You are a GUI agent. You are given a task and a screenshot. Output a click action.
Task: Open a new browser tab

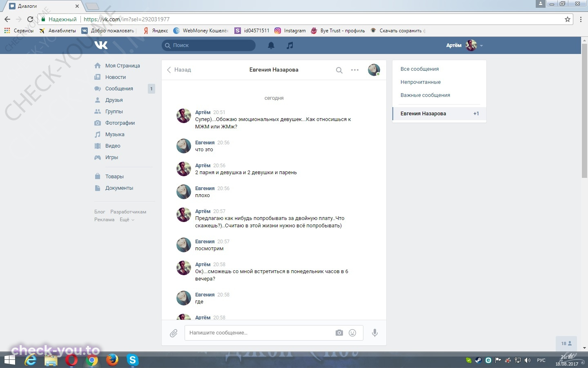(92, 6)
